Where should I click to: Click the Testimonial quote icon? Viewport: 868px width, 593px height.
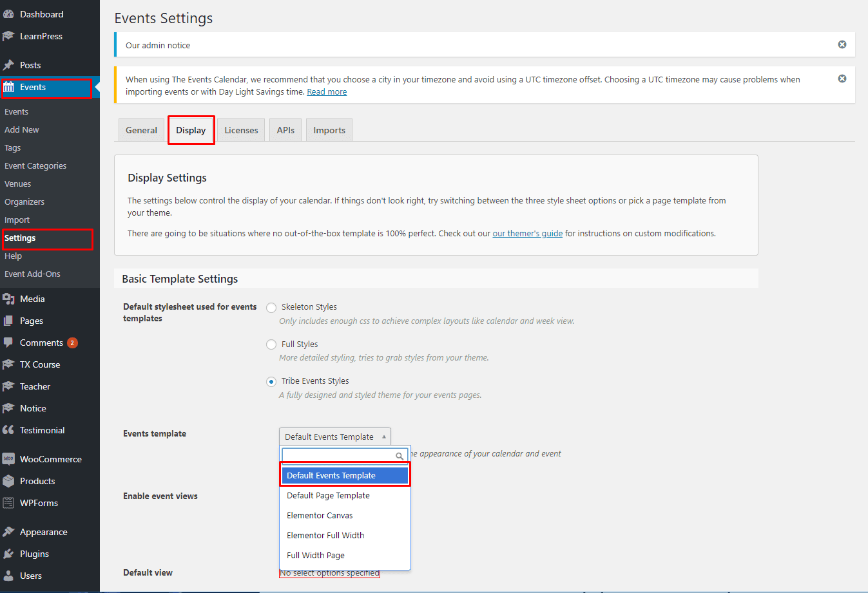(8, 430)
